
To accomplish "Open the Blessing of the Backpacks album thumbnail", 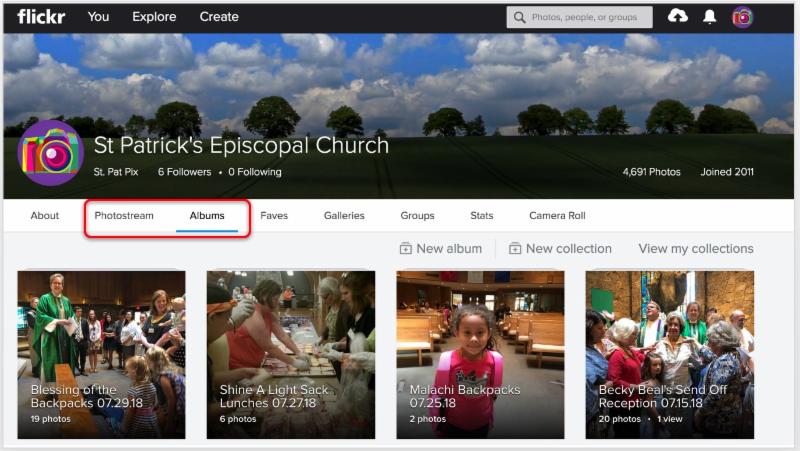I will 102,355.
